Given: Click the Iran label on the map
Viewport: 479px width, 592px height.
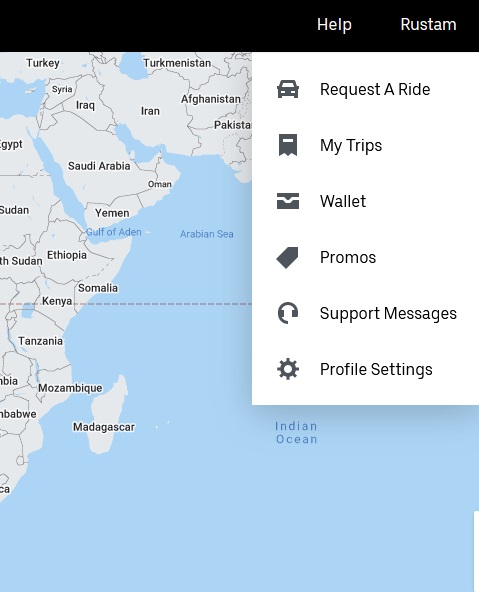Looking at the screenshot, I should pyautogui.click(x=150, y=111).
